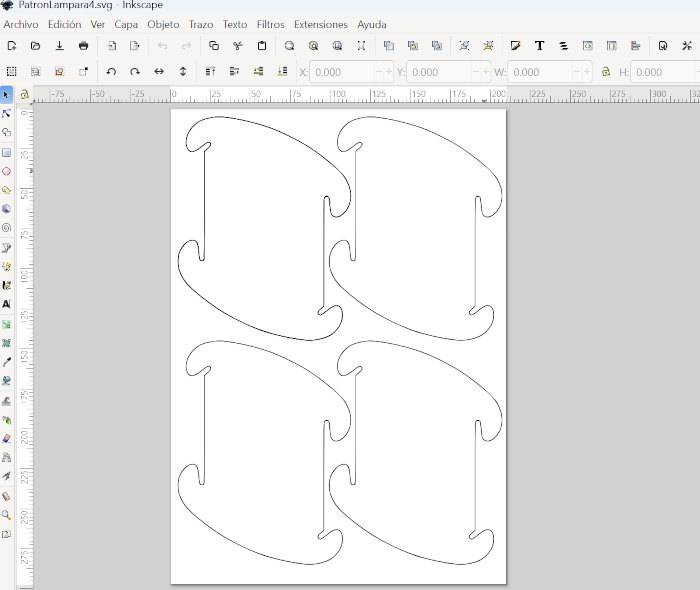This screenshot has width=700, height=590.
Task: Open Text and Font dialog icon
Action: click(x=540, y=46)
